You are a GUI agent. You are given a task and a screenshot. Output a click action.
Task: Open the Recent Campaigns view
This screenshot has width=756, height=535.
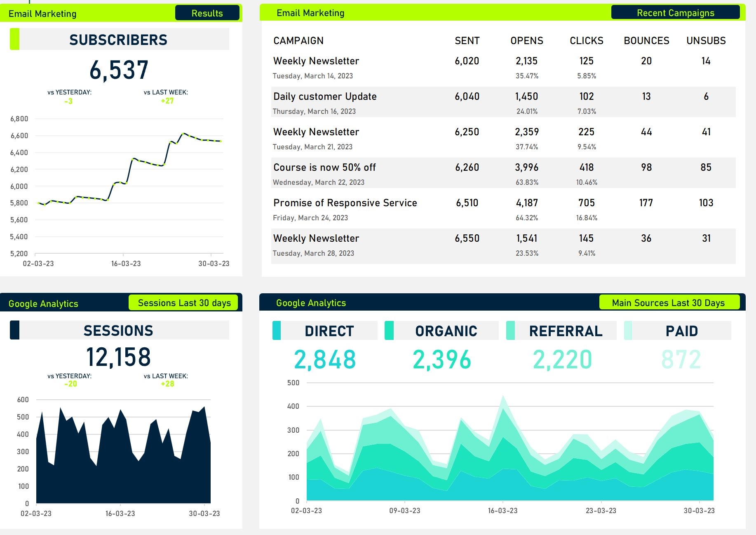(x=676, y=13)
